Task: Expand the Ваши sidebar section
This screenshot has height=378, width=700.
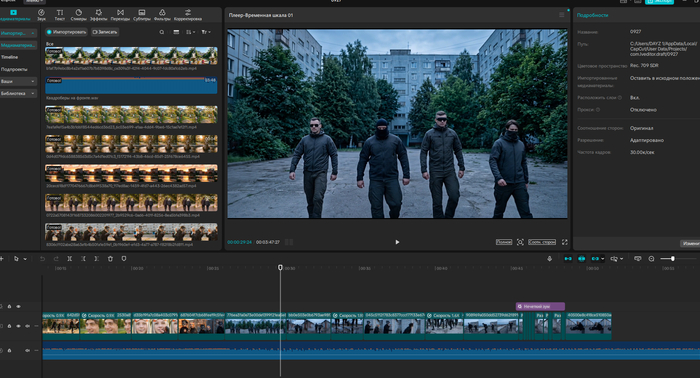Action: tap(18, 81)
